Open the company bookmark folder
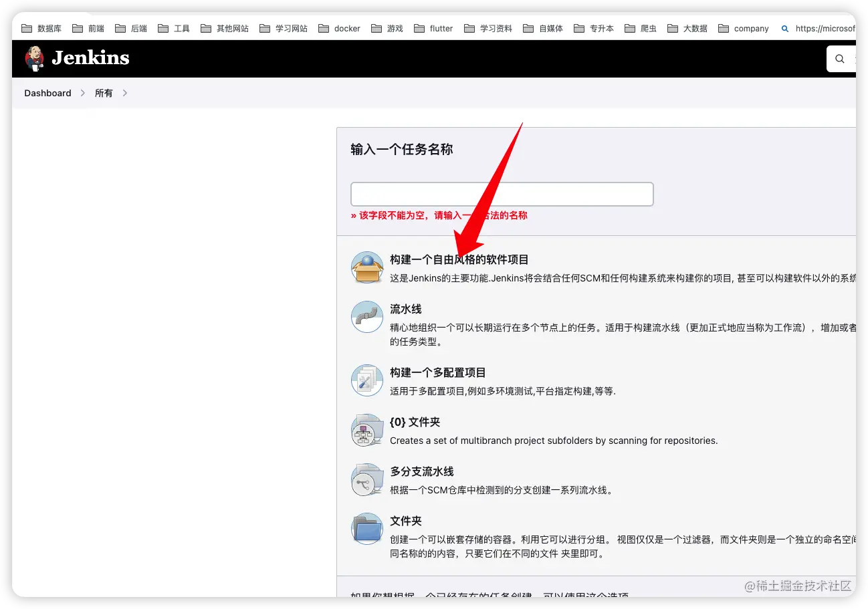 pyautogui.click(x=744, y=29)
